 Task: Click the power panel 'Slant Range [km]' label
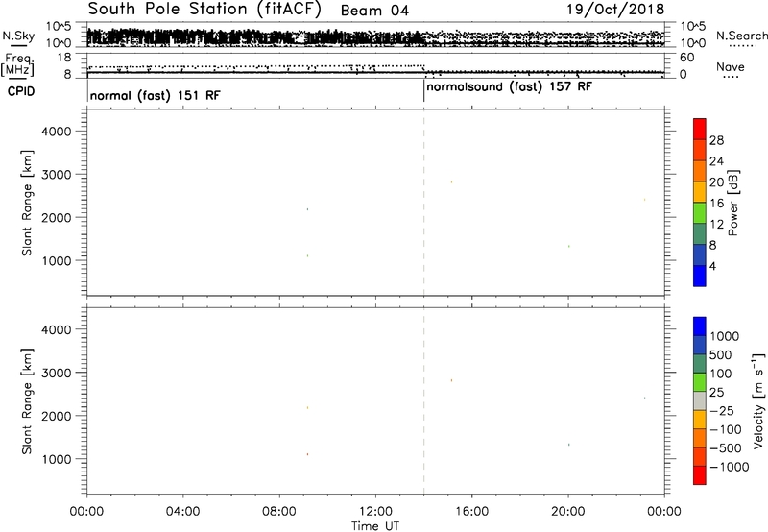27,203
